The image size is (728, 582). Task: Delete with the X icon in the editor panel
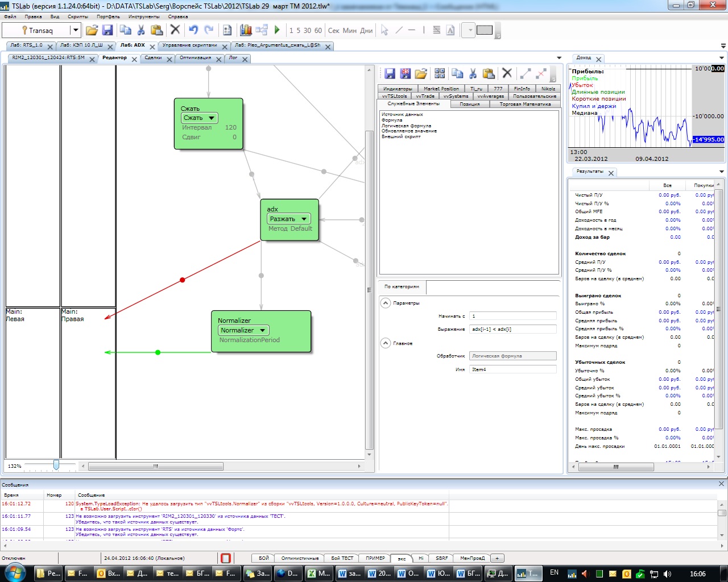click(507, 73)
